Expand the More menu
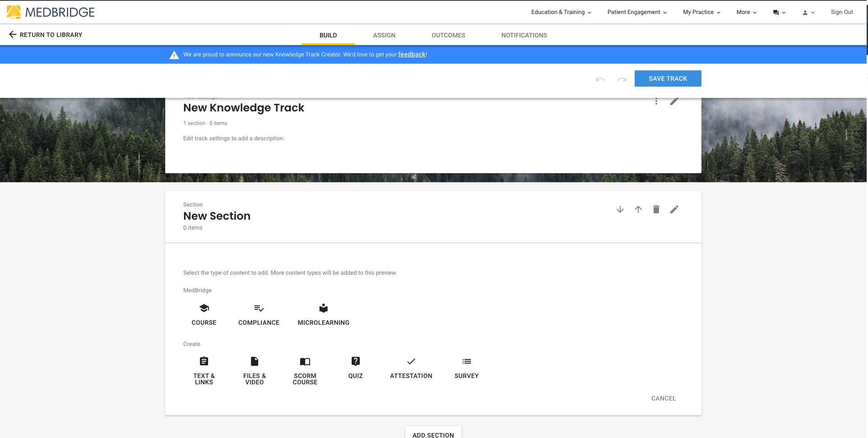The width and height of the screenshot is (868, 438). point(746,12)
